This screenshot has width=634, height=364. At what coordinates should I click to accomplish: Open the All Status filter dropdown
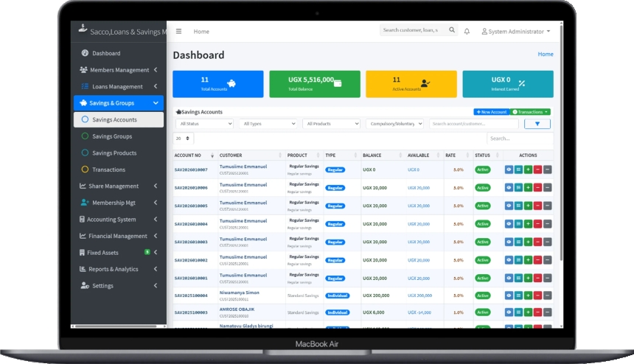point(204,125)
